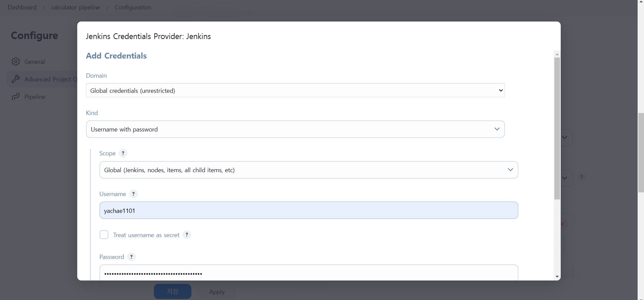
Task: Click the Username input field
Action: 309,210
